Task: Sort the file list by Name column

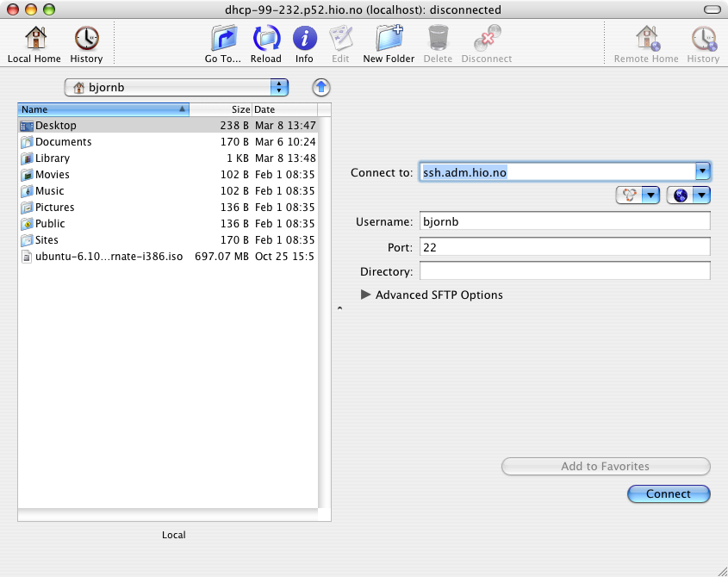Action: [103, 109]
